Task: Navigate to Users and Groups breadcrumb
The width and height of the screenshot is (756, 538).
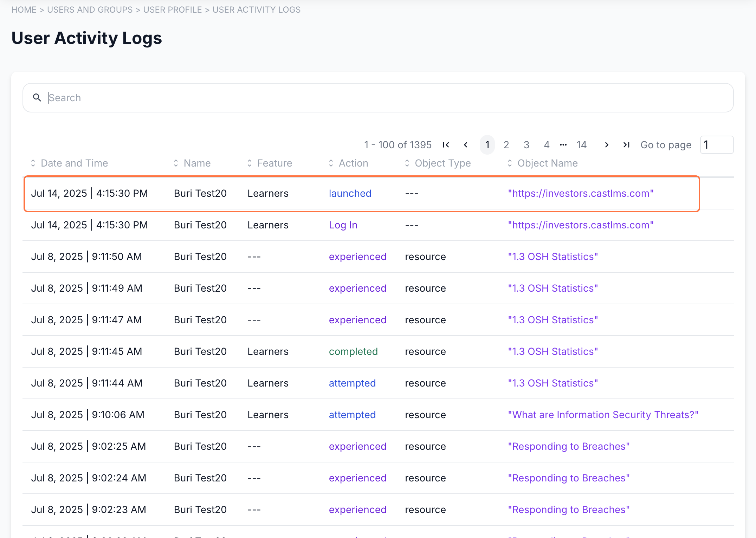Action: (90, 9)
